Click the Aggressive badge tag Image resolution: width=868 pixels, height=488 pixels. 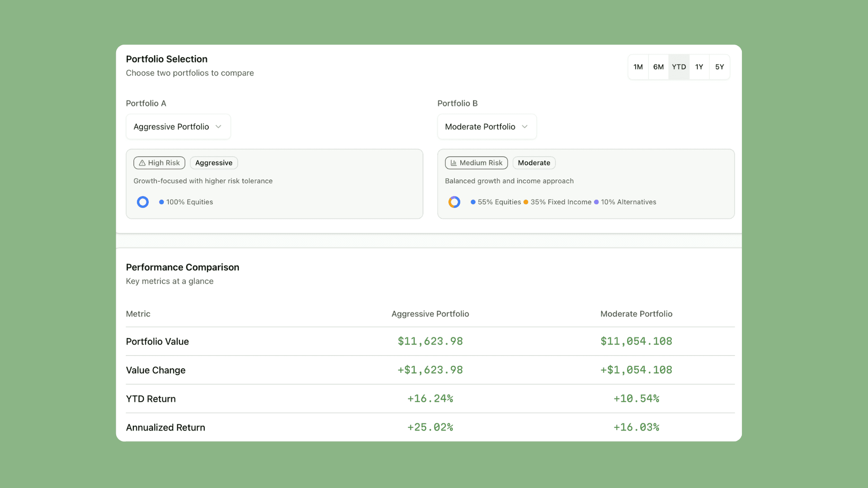[214, 163]
